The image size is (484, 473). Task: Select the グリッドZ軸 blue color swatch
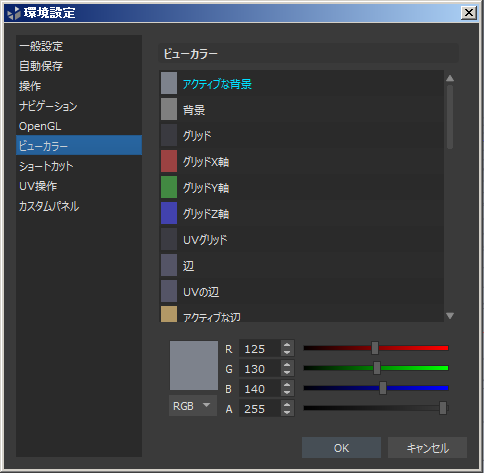pos(169,213)
